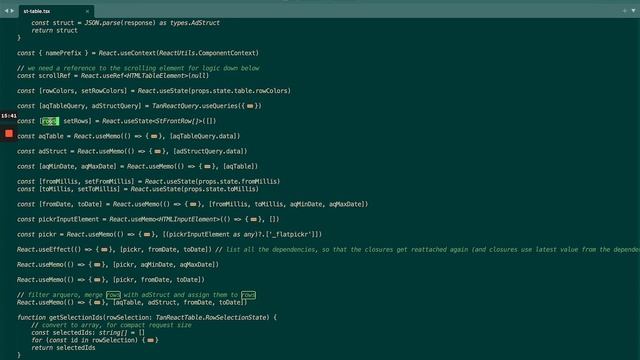Image resolution: width=640 pixels, height=360 pixels.
Task: Click 'return struct' statement
Action: click(54, 30)
